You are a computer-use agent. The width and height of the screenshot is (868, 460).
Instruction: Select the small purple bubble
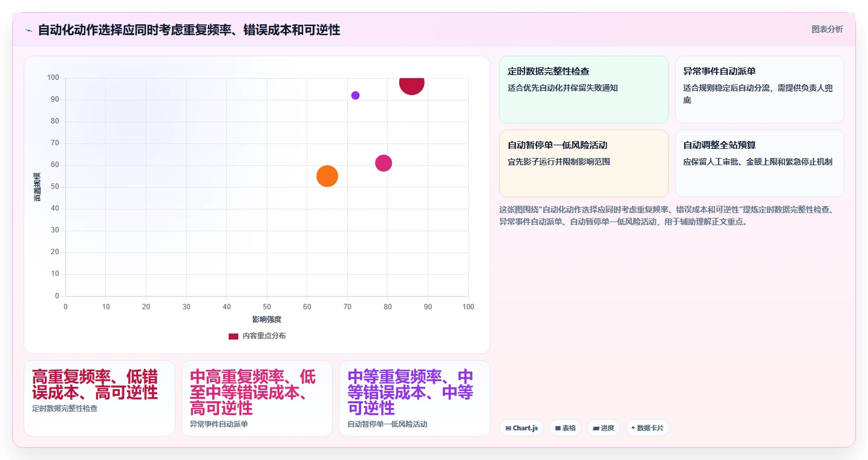355,96
